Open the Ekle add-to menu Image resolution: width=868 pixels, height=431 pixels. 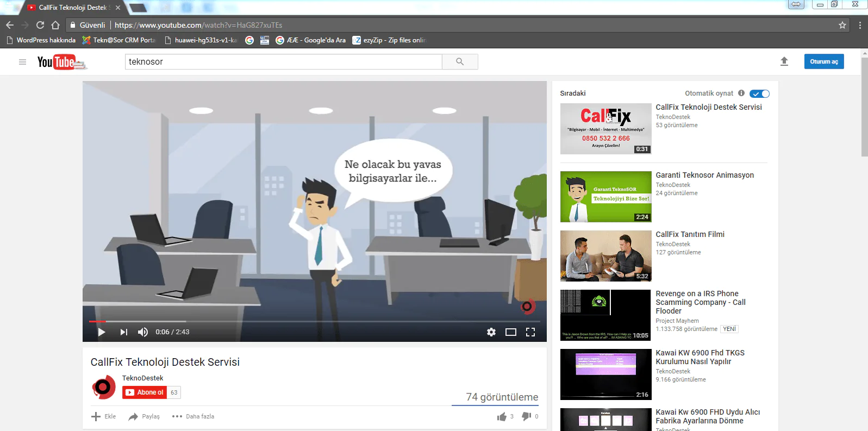coord(103,416)
